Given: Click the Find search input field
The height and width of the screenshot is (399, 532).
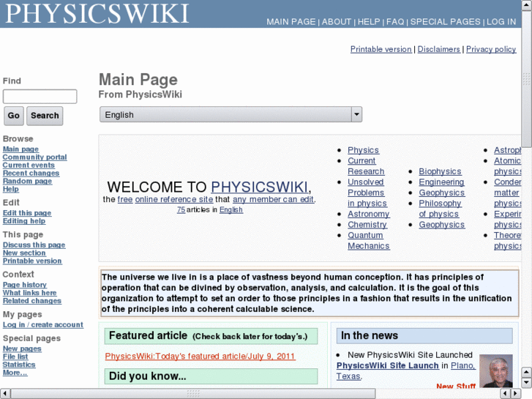Looking at the screenshot, I should [x=40, y=97].
